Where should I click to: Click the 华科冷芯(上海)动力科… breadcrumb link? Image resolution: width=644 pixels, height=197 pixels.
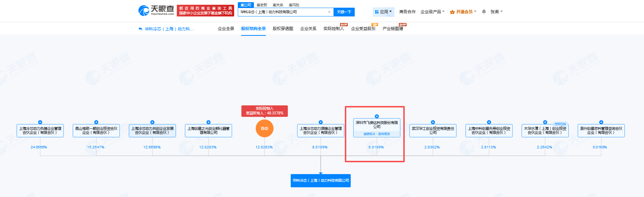pos(169,29)
